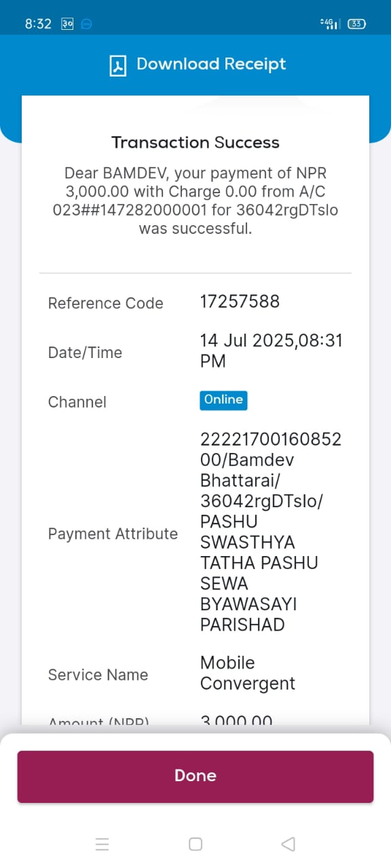The height and width of the screenshot is (868, 391).
Task: Select the reference code 17257588
Action: pos(240,302)
